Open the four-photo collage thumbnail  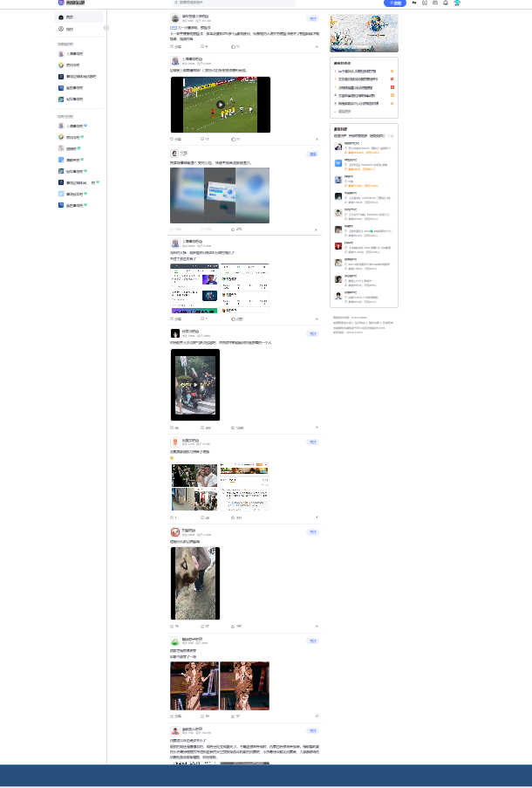click(194, 487)
